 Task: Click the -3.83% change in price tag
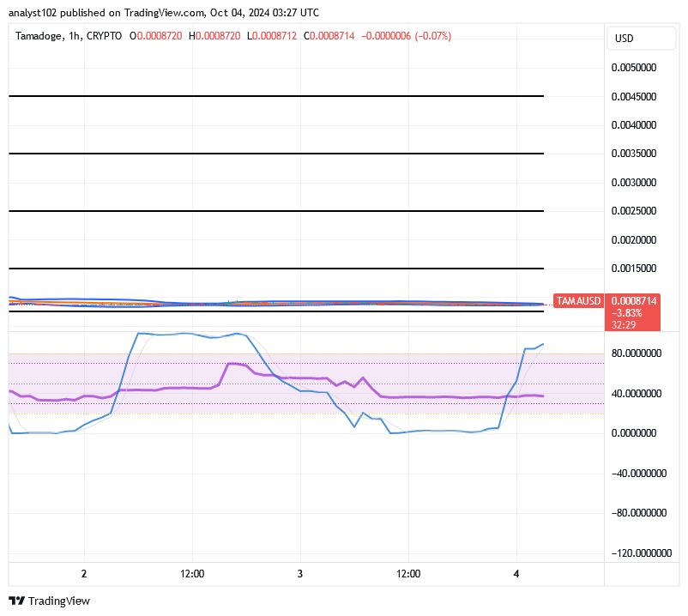626,313
